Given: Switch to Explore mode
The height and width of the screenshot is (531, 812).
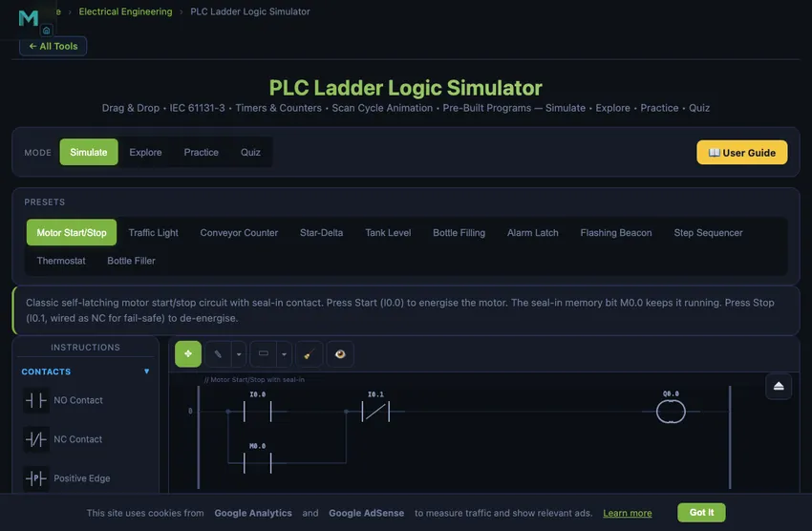Looking at the screenshot, I should click(145, 152).
